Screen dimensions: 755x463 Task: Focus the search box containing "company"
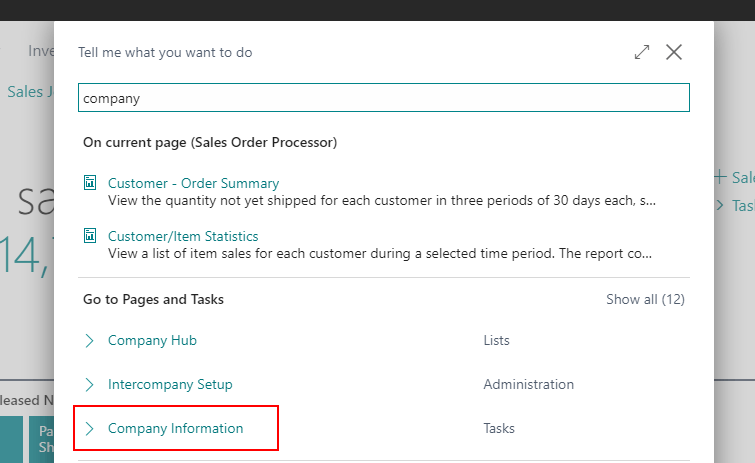[383, 98]
